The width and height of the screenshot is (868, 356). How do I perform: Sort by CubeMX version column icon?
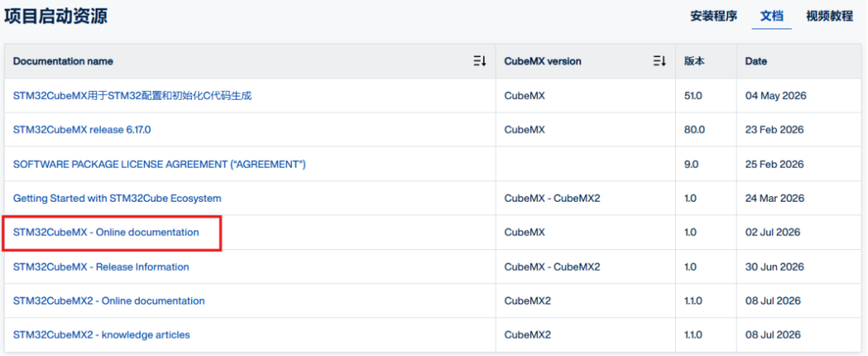coord(659,61)
